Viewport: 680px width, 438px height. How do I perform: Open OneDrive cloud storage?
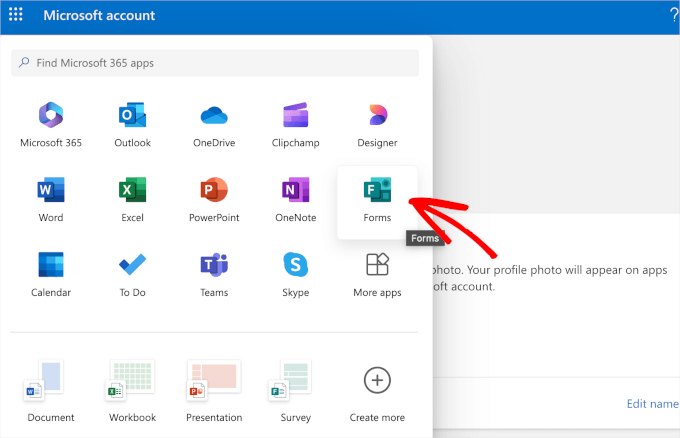click(214, 125)
